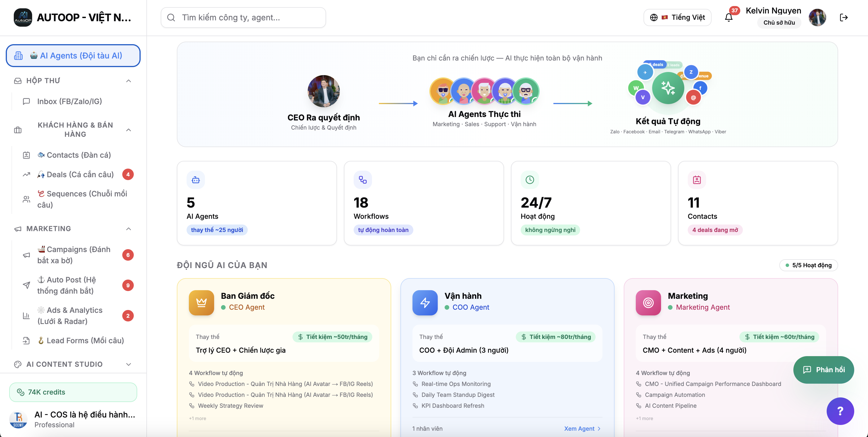Viewport: 868px width, 437px height.
Task: Click the robot icon in AI Agents stat card
Action: (x=195, y=180)
